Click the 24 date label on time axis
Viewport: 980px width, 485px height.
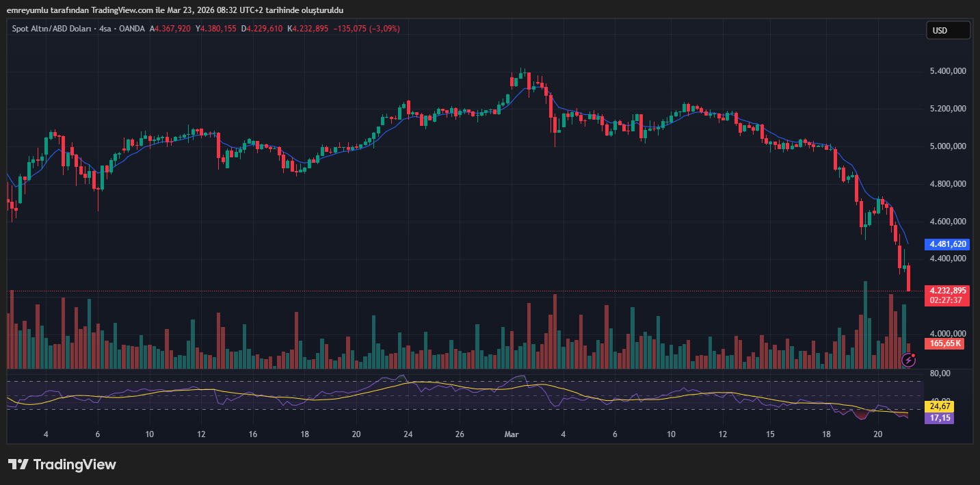click(x=408, y=434)
